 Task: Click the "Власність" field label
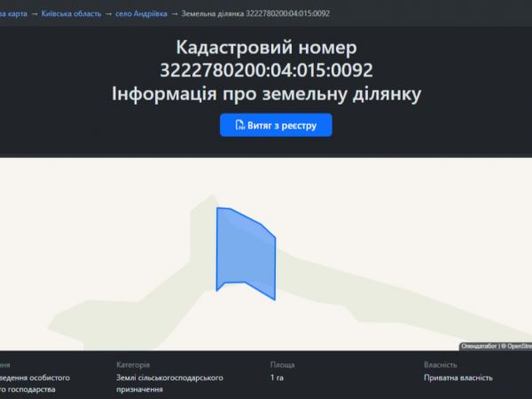(441, 364)
